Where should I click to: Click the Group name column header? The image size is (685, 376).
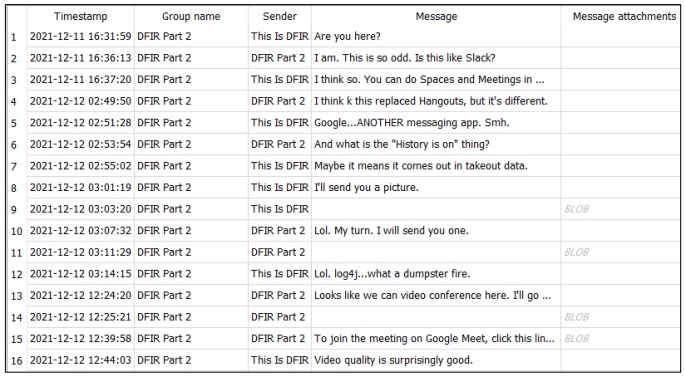coord(191,16)
